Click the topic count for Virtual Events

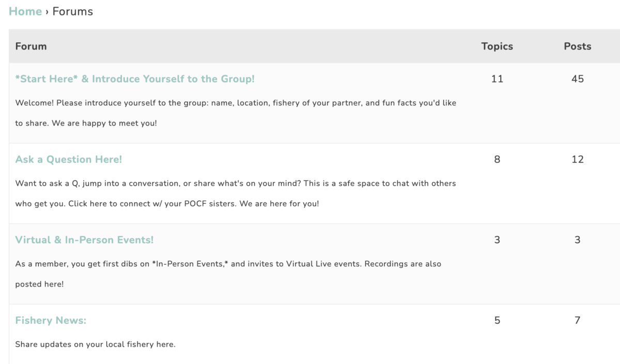pos(497,240)
